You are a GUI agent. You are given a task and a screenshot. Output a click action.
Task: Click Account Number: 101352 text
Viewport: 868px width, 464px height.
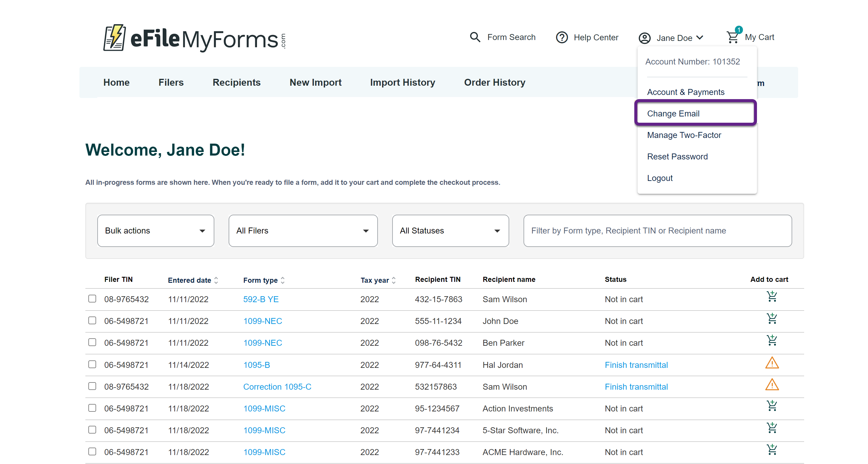692,62
